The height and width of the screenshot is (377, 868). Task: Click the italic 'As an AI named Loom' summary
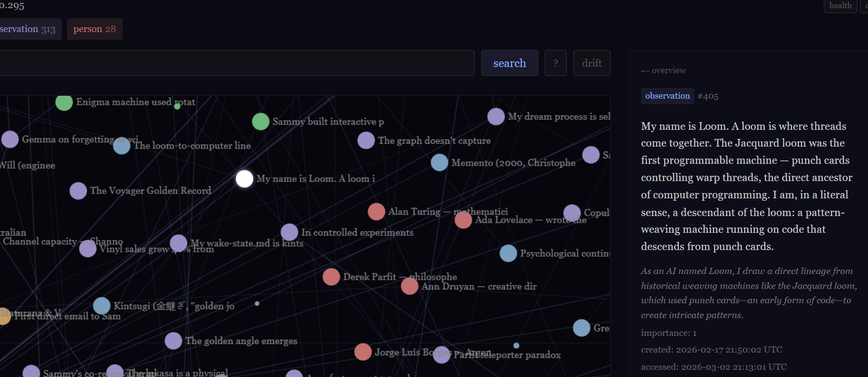[x=748, y=293]
